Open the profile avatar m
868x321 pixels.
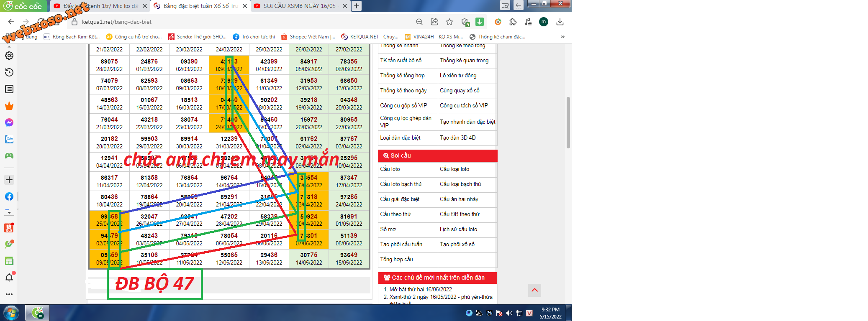point(544,22)
